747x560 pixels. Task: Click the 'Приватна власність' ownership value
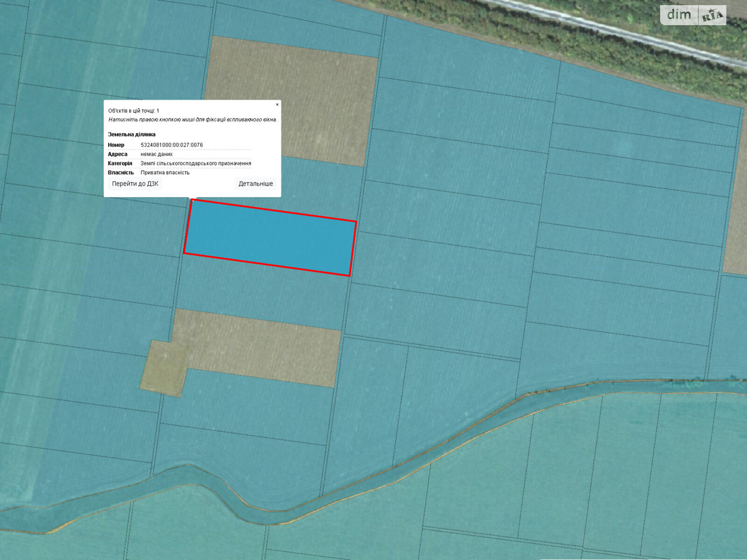(x=165, y=173)
